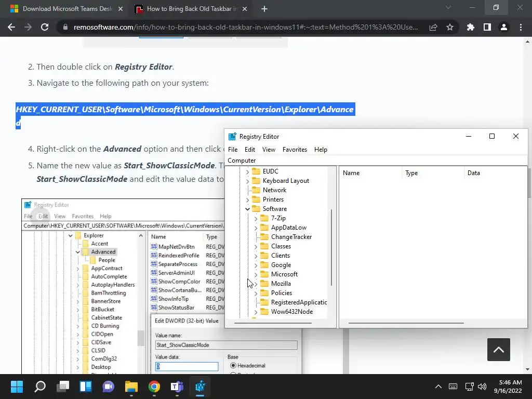Click the scroll-to-top arrow button on webpage
This screenshot has height=399, width=532.
coord(498,350)
